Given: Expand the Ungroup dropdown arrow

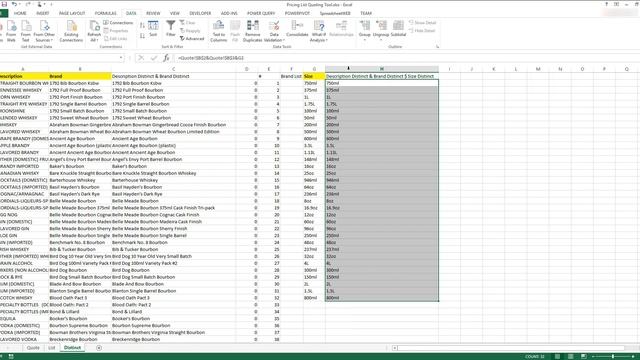Looking at the screenshot, I should tap(381, 40).
